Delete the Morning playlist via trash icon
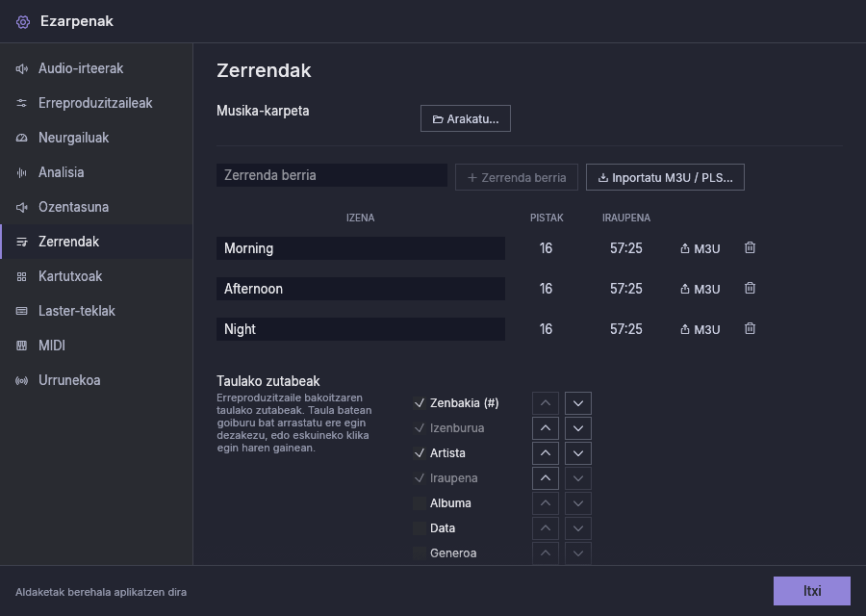866x616 pixels. tap(750, 248)
